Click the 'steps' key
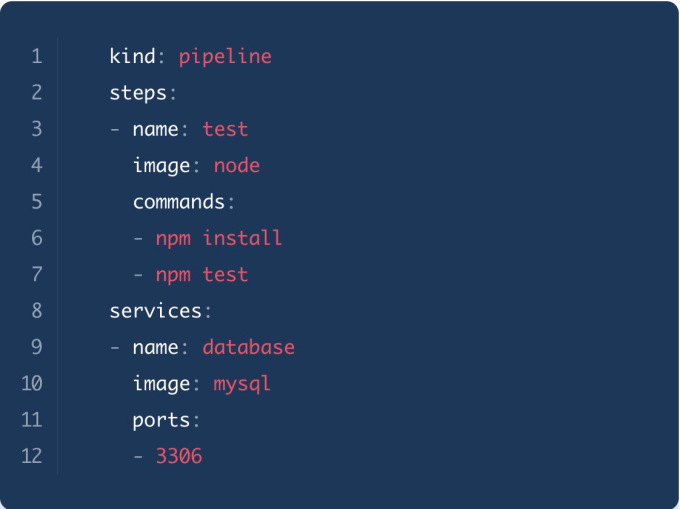Viewport: 680px width, 509px height. [138, 93]
